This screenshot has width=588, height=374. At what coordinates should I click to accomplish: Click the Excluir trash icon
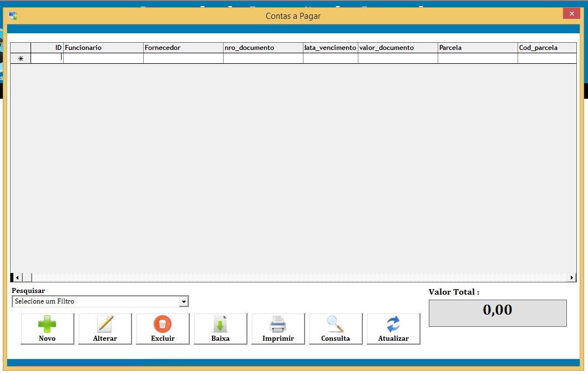(163, 324)
